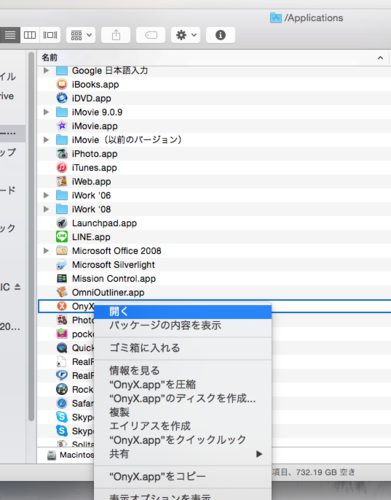Select the Microsoft Silverlight file name
This screenshot has height=500, width=391.
click(113, 265)
